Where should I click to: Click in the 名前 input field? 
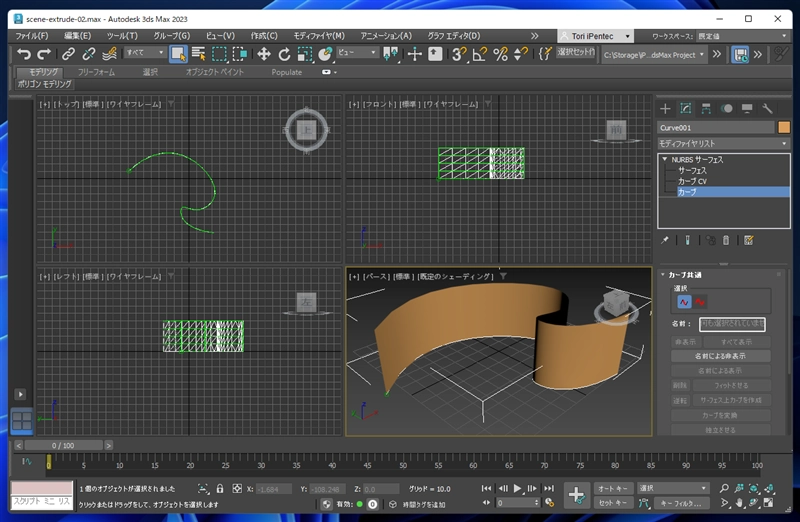click(732, 324)
